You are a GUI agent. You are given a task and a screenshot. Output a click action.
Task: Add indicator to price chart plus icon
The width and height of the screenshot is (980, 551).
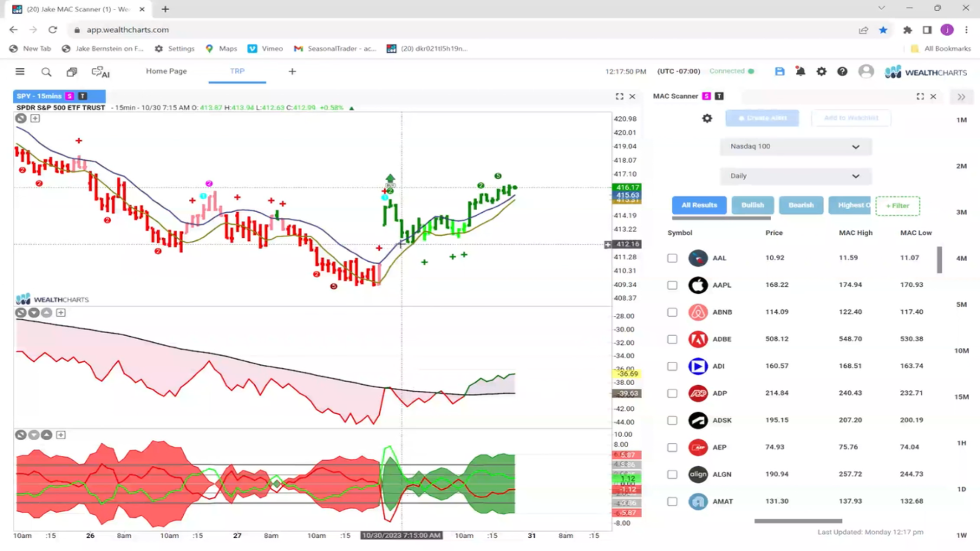(x=35, y=118)
